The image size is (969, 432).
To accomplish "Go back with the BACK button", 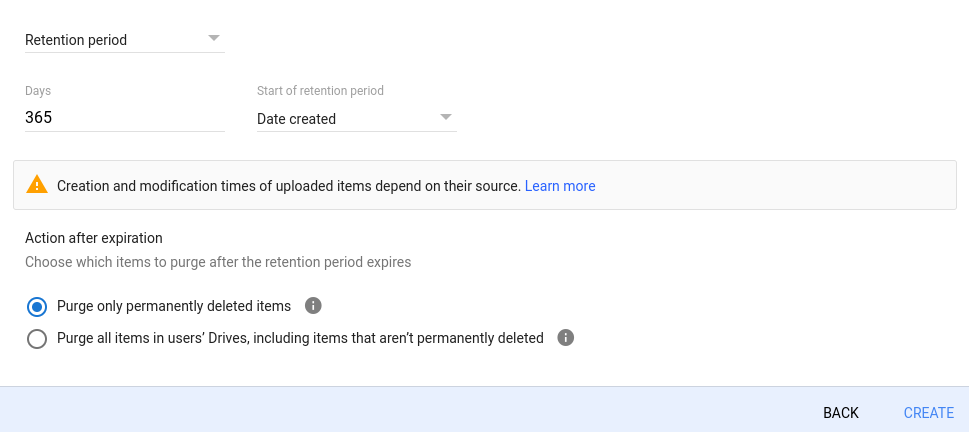I will tap(840, 413).
